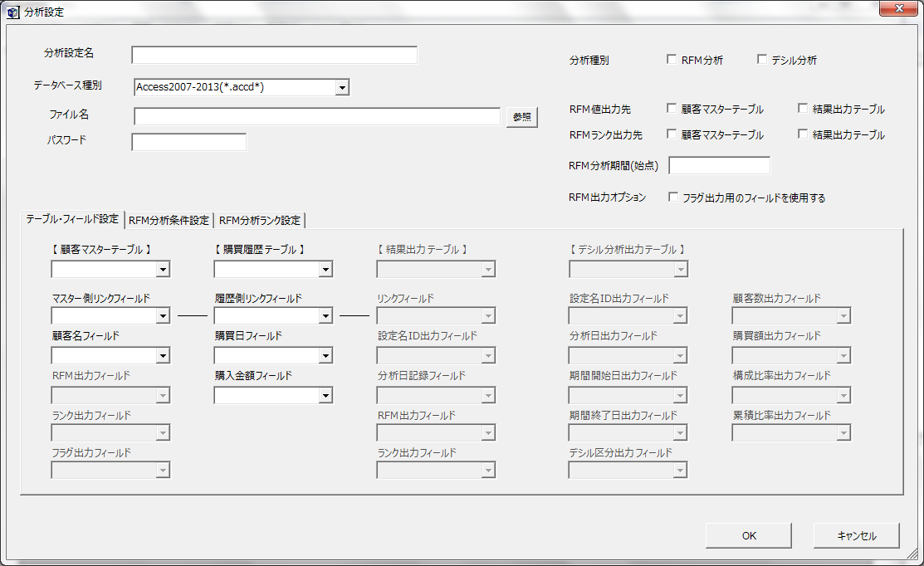The image size is (924, 566).
Task: Open the マスター側リンクフィールド dropdown
Action: click(x=163, y=315)
